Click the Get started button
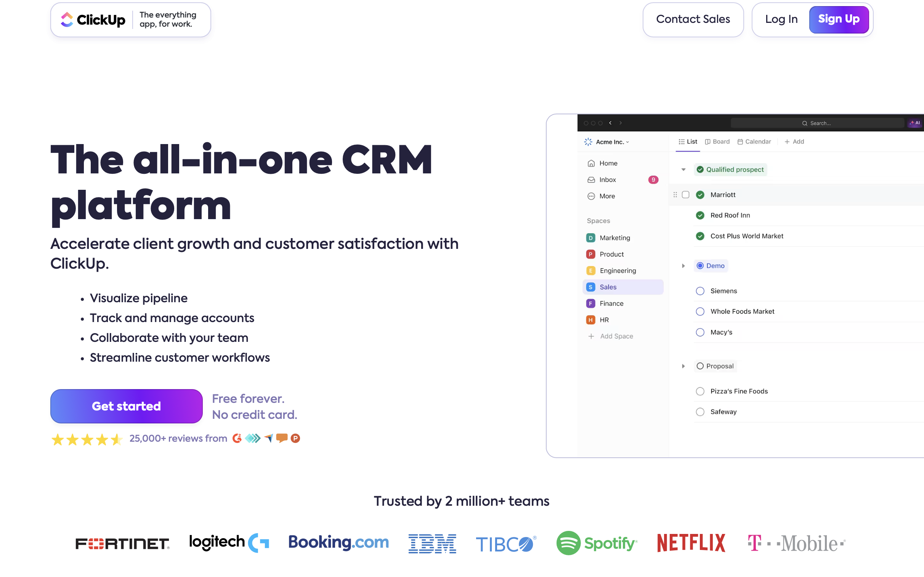Viewport: 924px width, 577px height. point(126,406)
